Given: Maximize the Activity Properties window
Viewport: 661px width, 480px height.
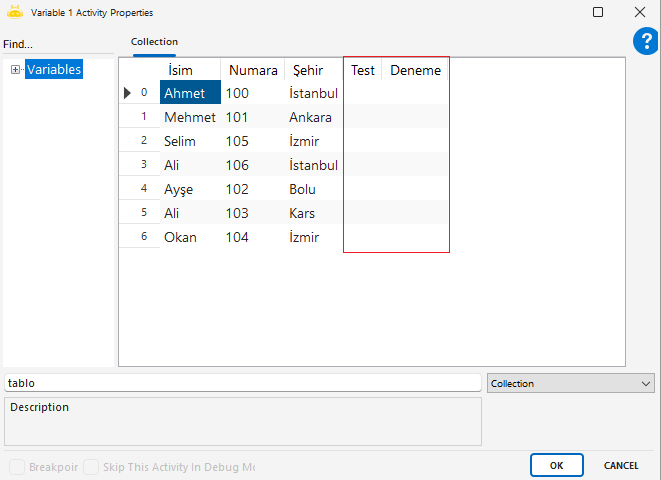Looking at the screenshot, I should [598, 12].
